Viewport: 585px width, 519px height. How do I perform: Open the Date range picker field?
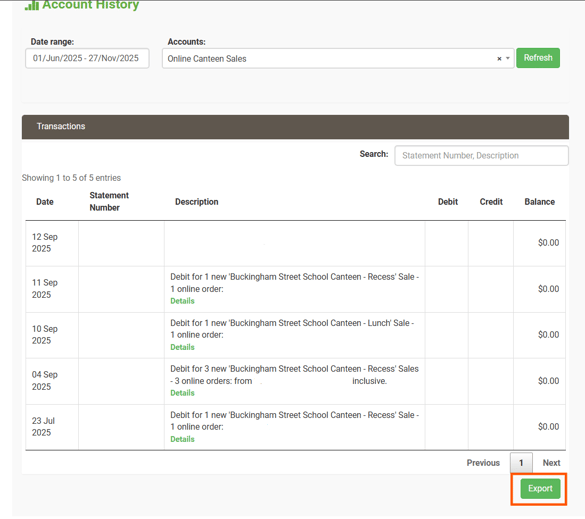point(87,58)
